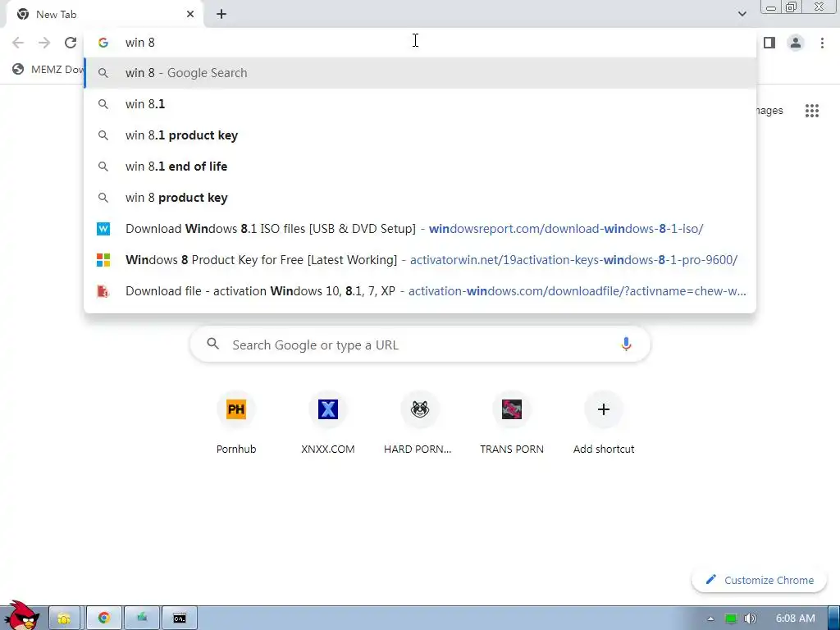Click the Chrome taskbar icon

pos(104,619)
